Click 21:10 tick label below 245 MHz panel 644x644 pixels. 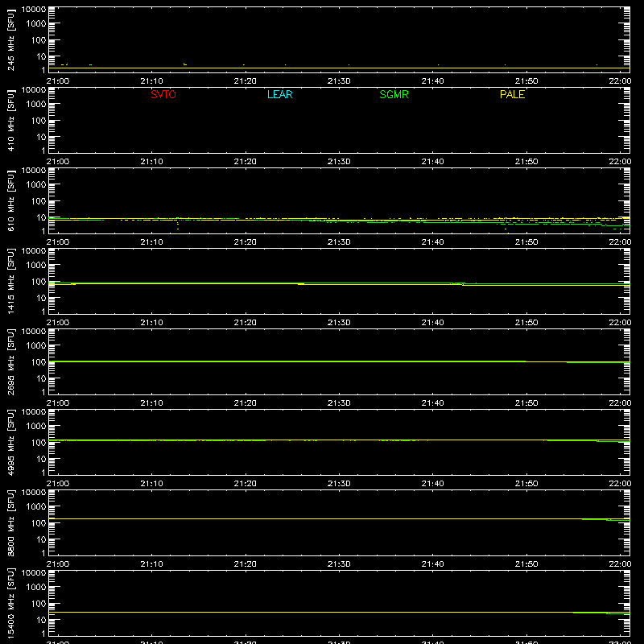[151, 81]
